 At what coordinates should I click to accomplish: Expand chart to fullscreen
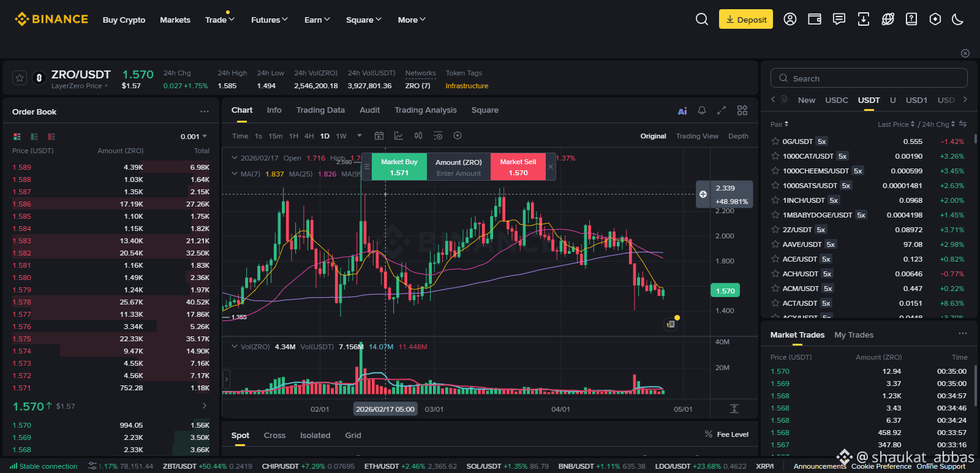[722, 110]
